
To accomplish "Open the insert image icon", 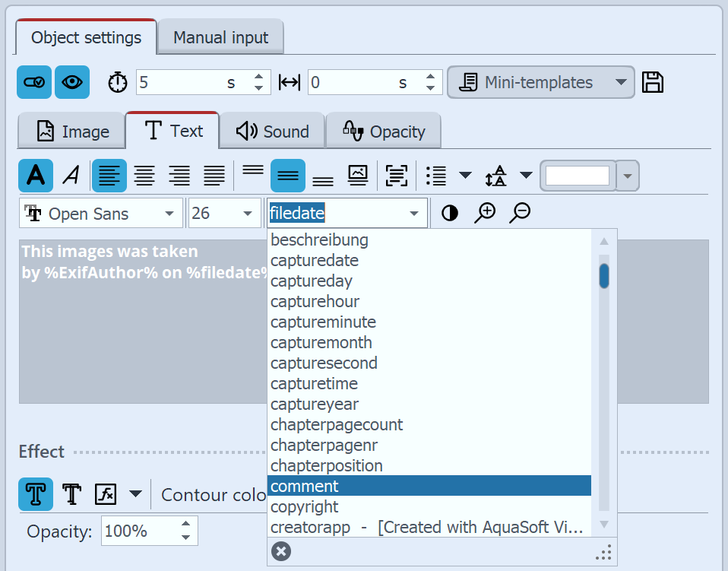I will tap(357, 175).
